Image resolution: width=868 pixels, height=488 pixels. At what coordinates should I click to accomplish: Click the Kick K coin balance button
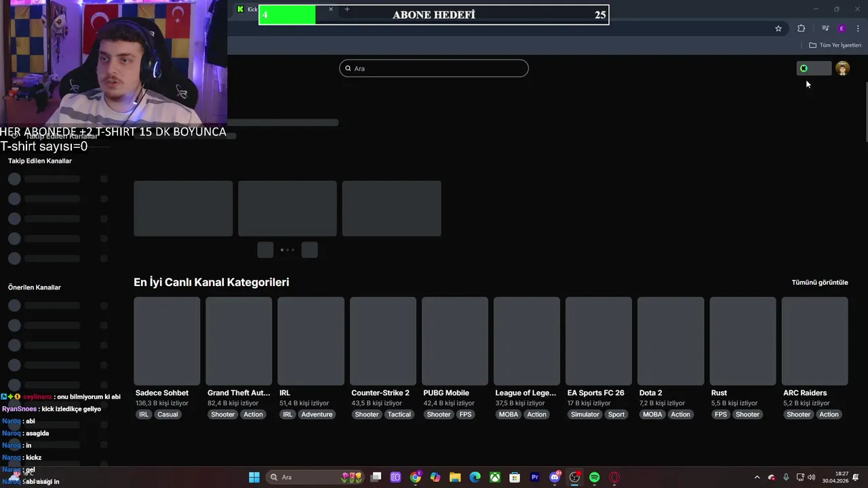pos(814,68)
